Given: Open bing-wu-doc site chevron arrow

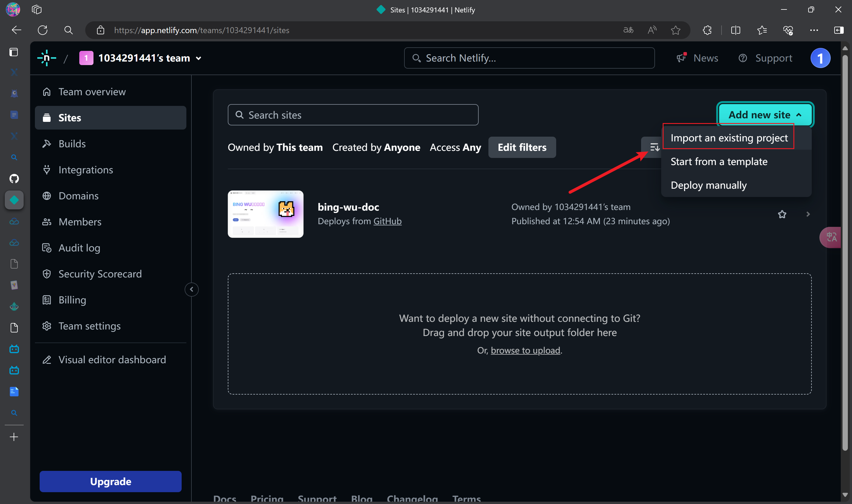Looking at the screenshot, I should click(808, 214).
